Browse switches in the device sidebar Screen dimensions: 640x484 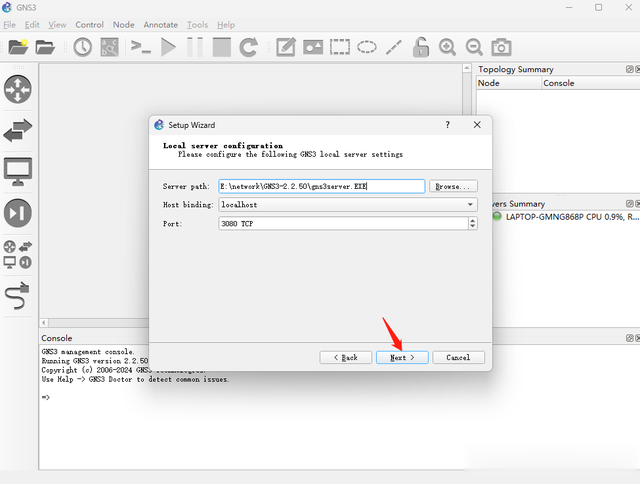[x=18, y=131]
